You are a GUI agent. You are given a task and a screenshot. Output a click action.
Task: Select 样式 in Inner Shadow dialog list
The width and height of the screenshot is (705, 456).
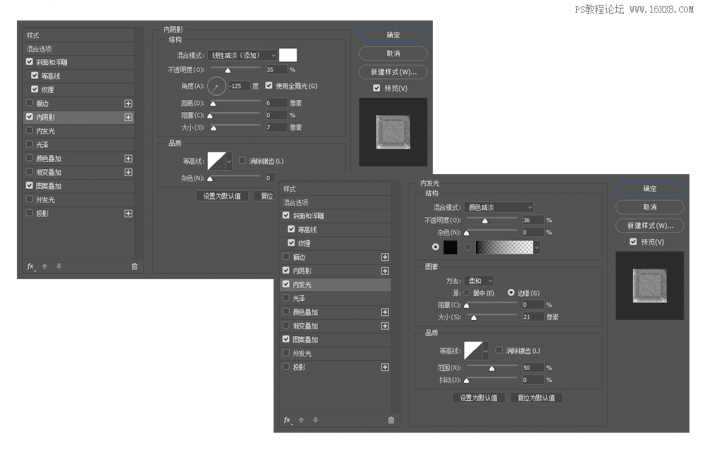click(79, 35)
